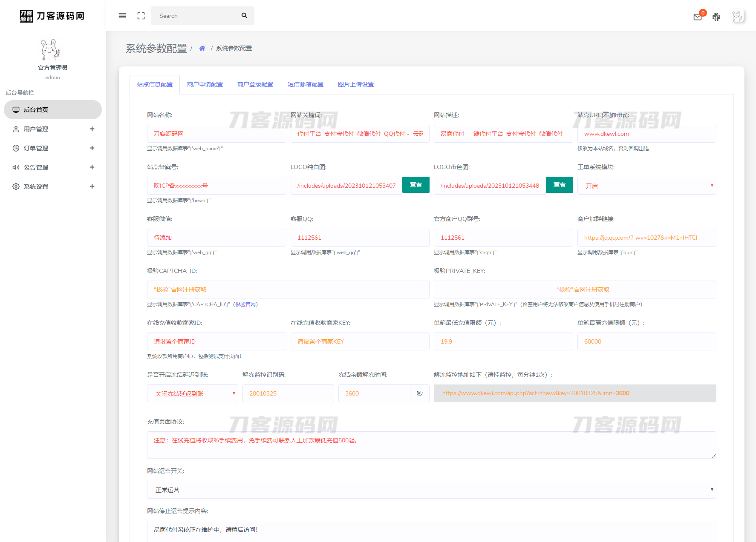Switch to the 短信邮箱配置 tab

pyautogui.click(x=306, y=85)
